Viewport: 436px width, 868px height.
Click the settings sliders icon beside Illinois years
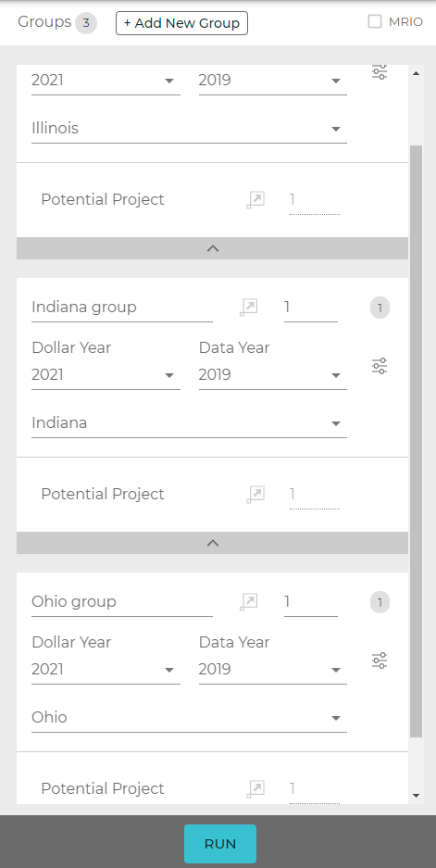click(x=379, y=72)
